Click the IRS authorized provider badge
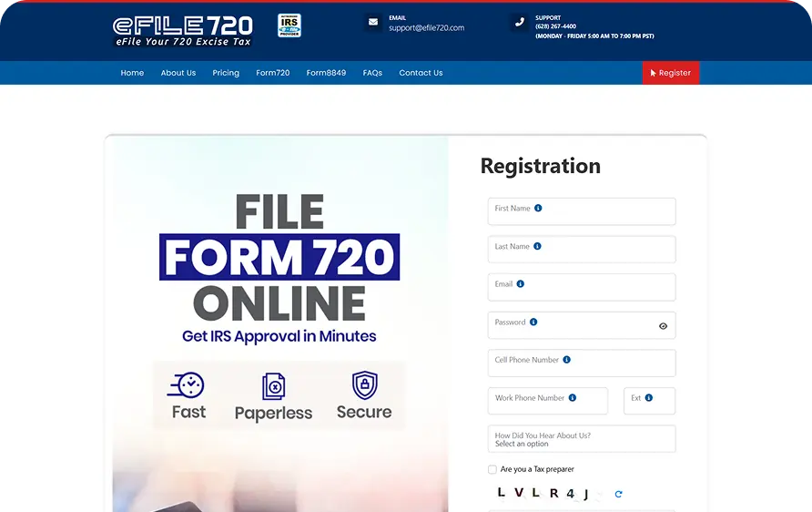Viewport: 812px width, 512px height. pos(289,26)
